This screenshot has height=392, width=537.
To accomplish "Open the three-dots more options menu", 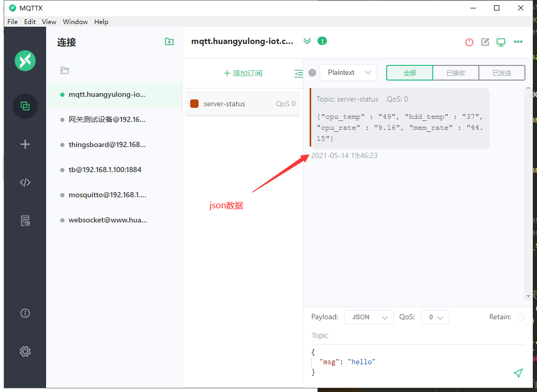I will tap(518, 42).
